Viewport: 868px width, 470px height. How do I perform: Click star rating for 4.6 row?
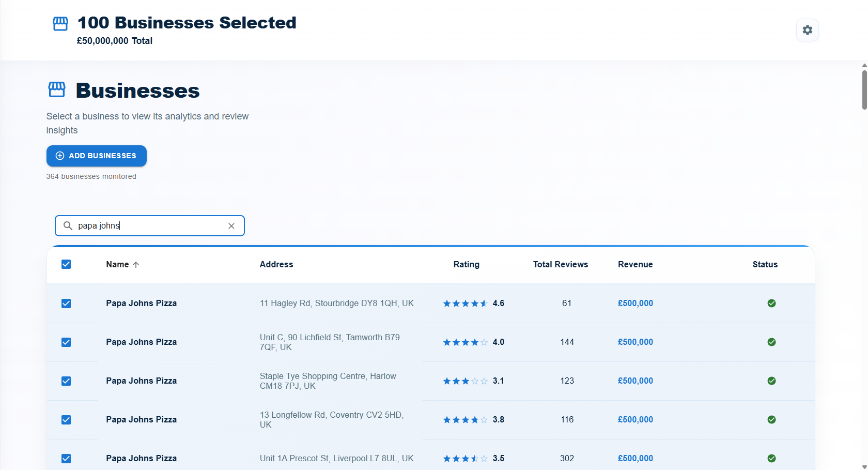[465, 304]
